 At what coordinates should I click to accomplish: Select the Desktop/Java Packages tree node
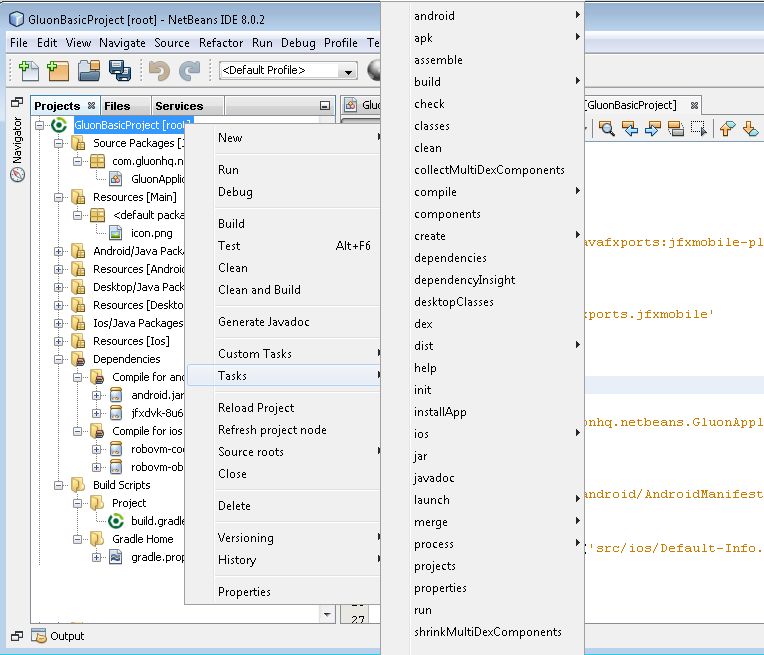pyautogui.click(x=138, y=287)
